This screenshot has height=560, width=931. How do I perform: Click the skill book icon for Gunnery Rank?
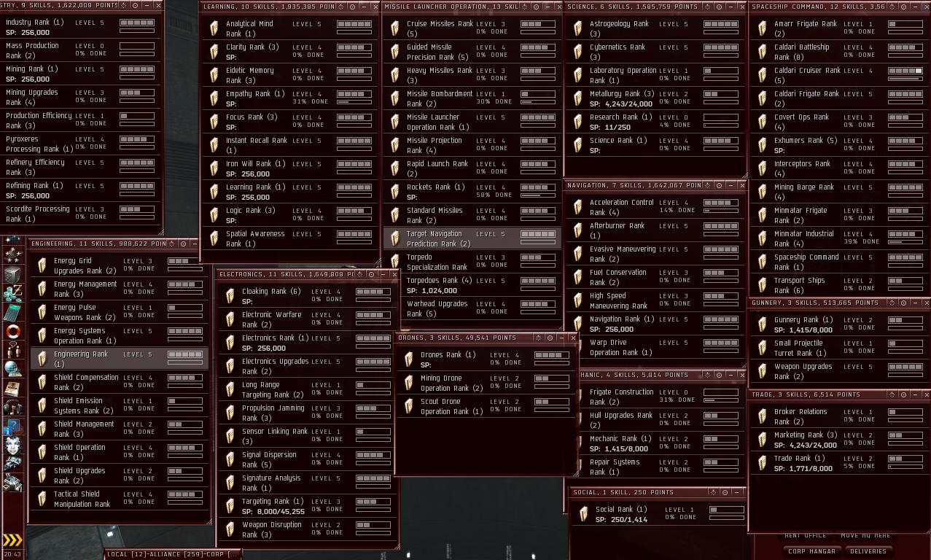click(762, 324)
